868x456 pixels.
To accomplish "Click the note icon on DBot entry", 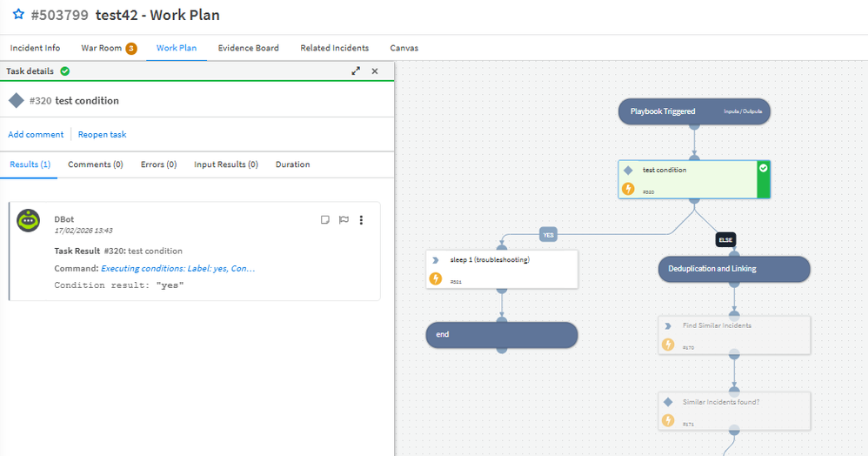I will 325,220.
